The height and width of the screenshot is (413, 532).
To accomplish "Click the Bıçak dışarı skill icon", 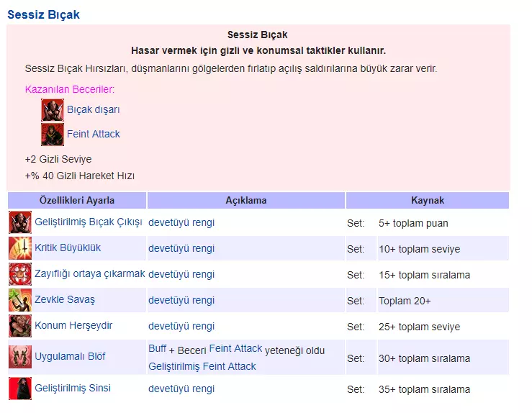I will (53, 110).
